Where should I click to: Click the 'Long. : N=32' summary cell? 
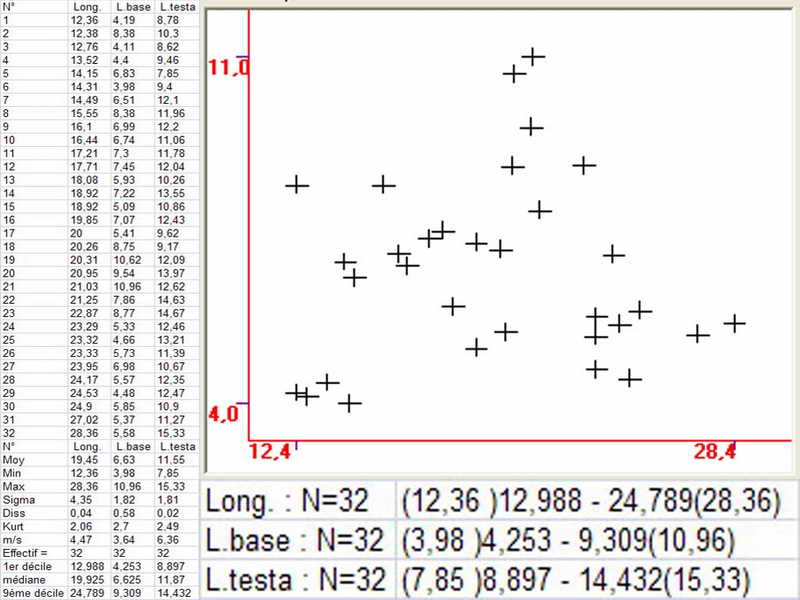(294, 500)
